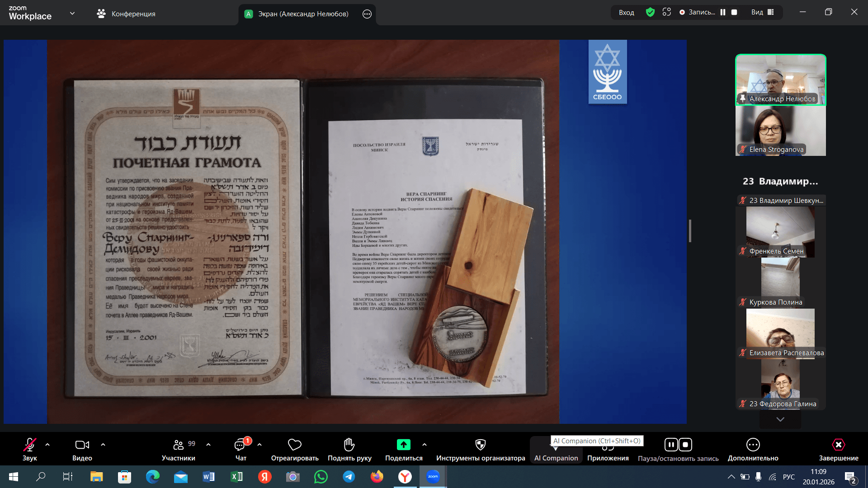868x488 pixels.
Task: Stop recording from the top bar
Action: pyautogui.click(x=734, y=12)
